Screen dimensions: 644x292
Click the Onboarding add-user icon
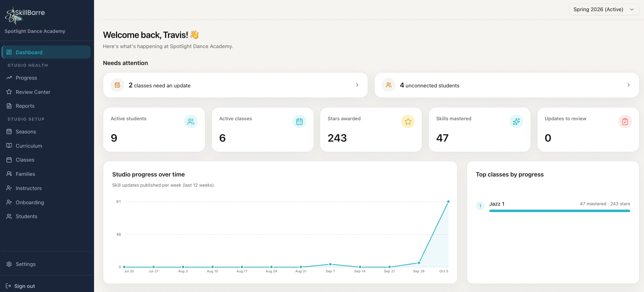tap(9, 202)
